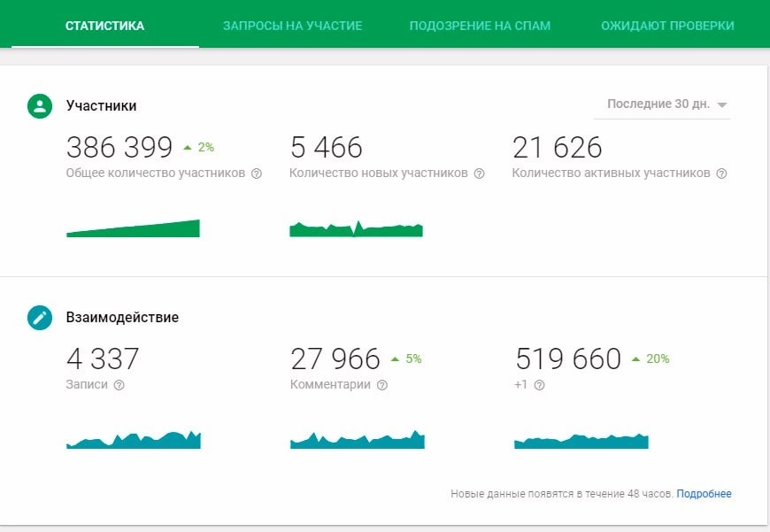Open the Ожидают проверки tab
Viewport: 770px width, 532px height.
coord(667,26)
